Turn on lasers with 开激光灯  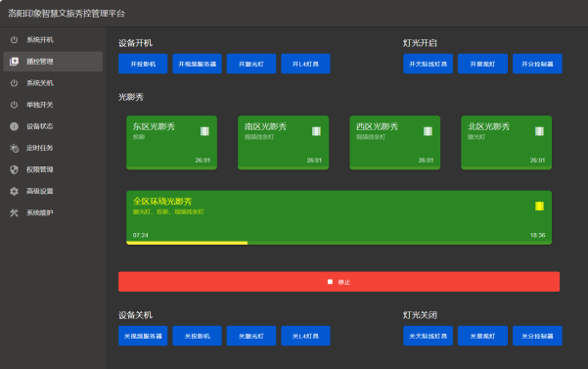(251, 64)
